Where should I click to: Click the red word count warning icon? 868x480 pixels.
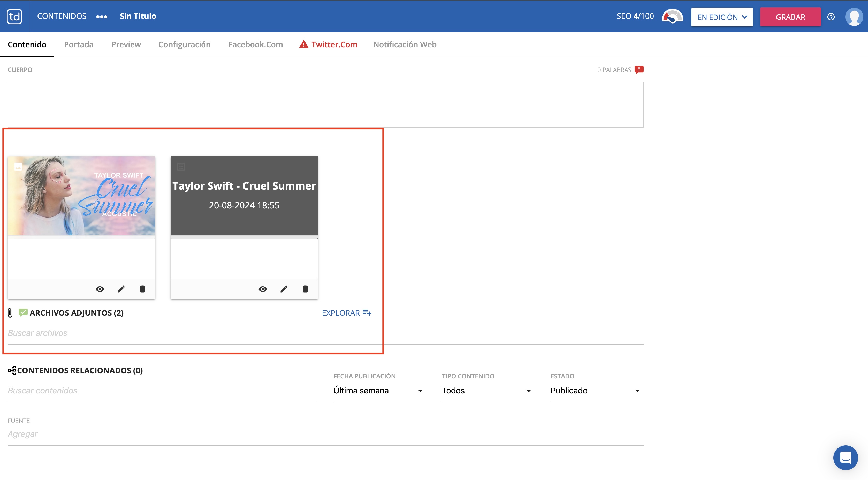coord(639,70)
